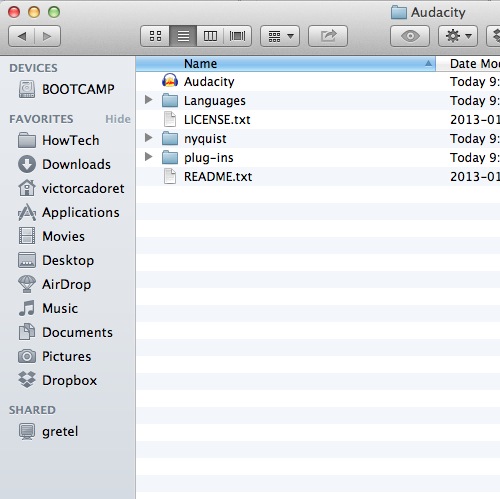Expand the Languages folder disclosure triangle
Image resolution: width=500 pixels, height=499 pixels.
[148, 100]
